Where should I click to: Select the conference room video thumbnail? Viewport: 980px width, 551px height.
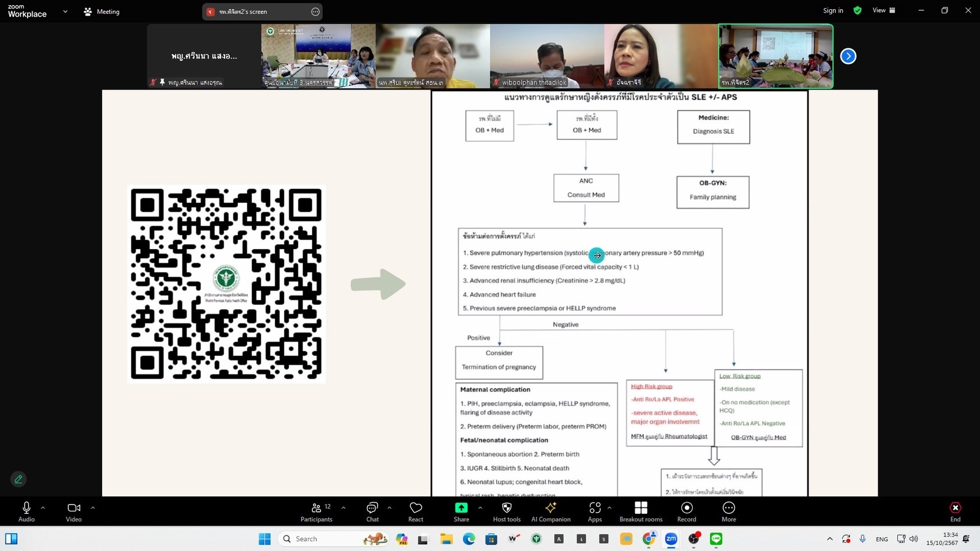coord(318,56)
